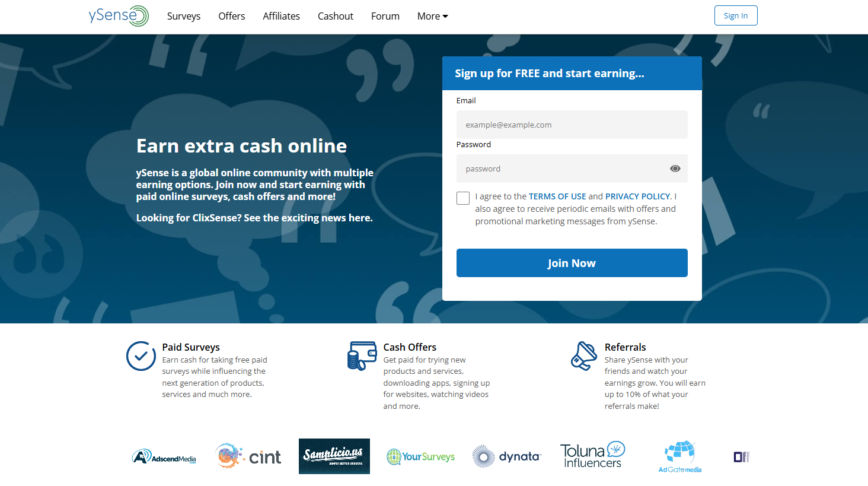The width and height of the screenshot is (868, 486).
Task: Click the YourSurveys partner logo
Action: tap(421, 457)
